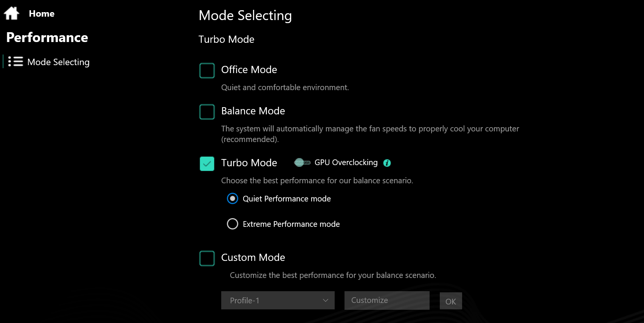
Task: Click the OK button
Action: coord(450,301)
